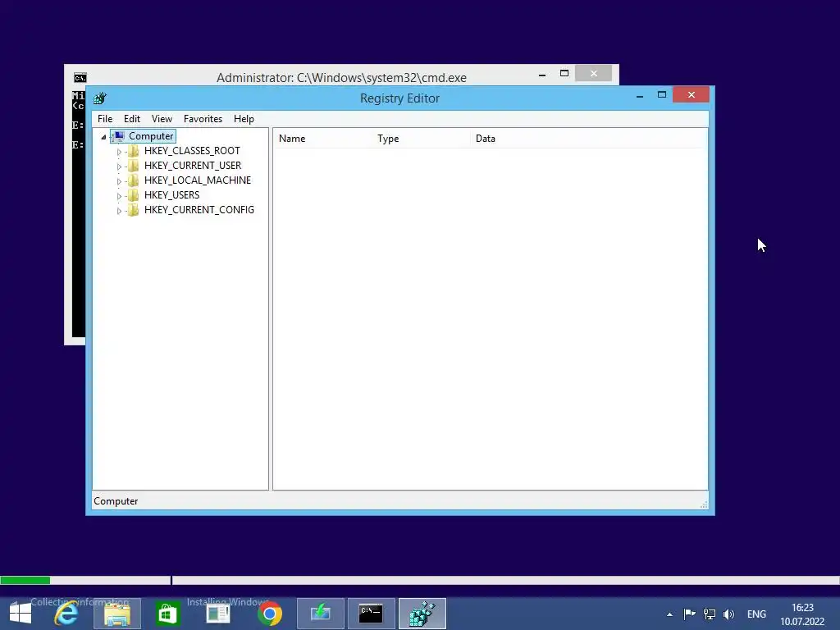Open the Help menu in Registry Editor
The image size is (840, 630).
(x=244, y=119)
